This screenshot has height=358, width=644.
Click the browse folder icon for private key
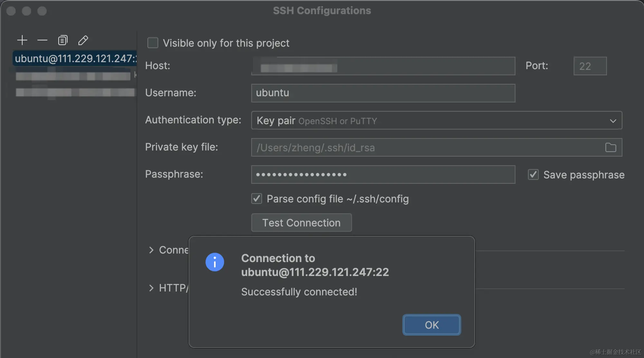coord(611,147)
